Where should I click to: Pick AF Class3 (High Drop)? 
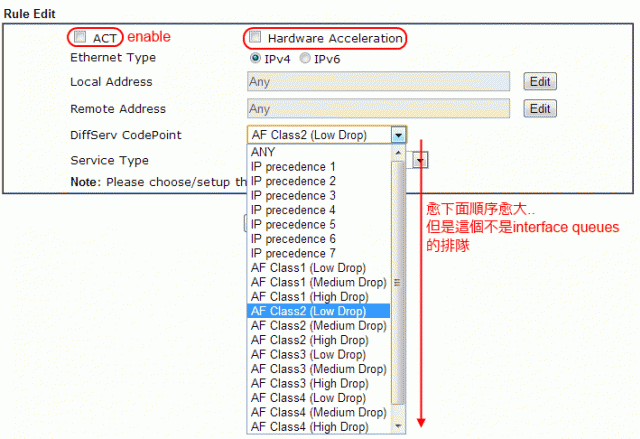(x=318, y=384)
